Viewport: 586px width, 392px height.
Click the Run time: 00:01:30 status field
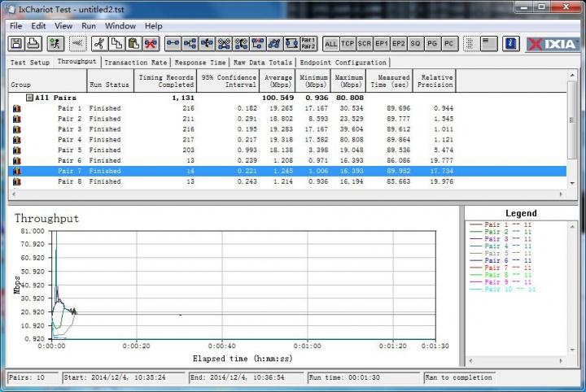[364, 378]
